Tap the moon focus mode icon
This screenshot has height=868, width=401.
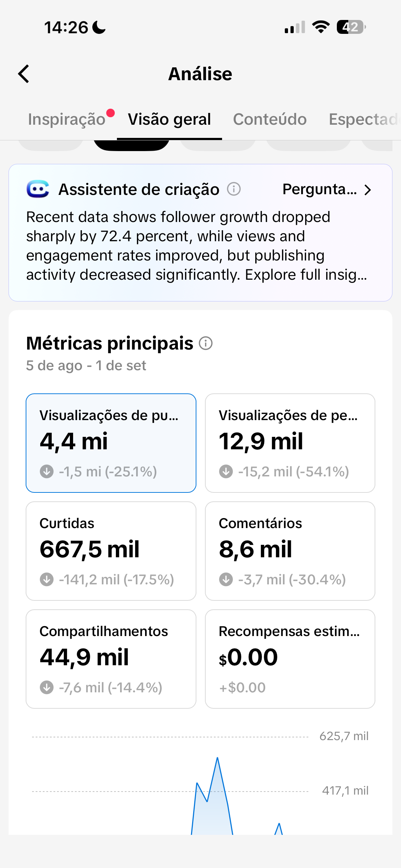click(x=99, y=27)
